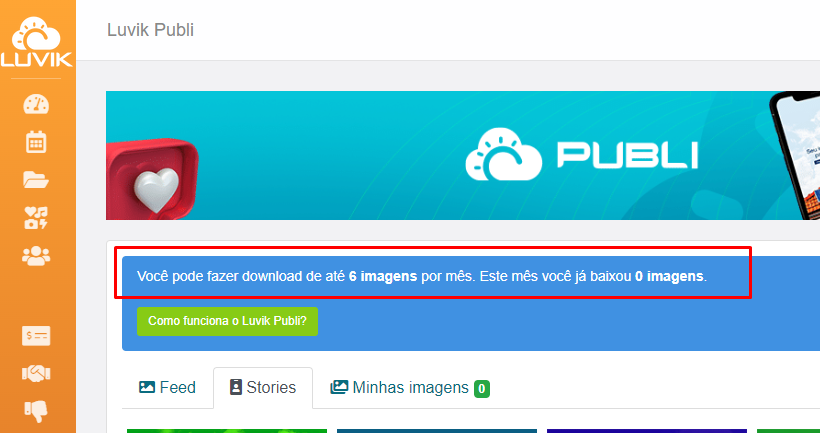Screen dimensions: 820x433
Task: Open the thumbs down icon
Action: click(36, 411)
